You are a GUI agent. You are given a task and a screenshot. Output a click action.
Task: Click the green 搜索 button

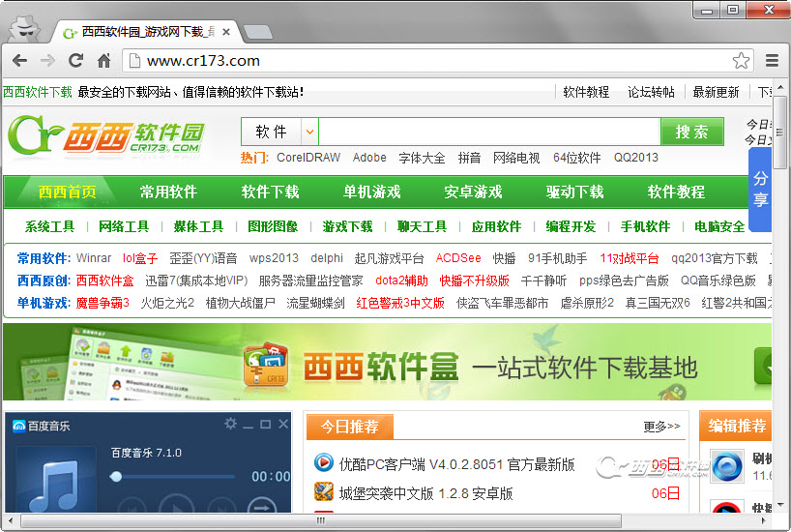tap(692, 132)
